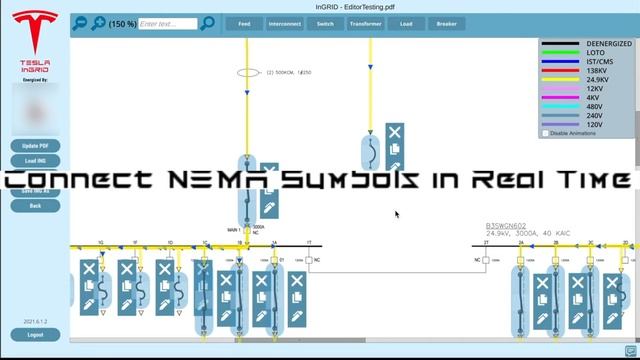Copy the upper-right fuse symbol with its duplicate icon
Viewport: 640px width, 360px height.
click(395, 149)
